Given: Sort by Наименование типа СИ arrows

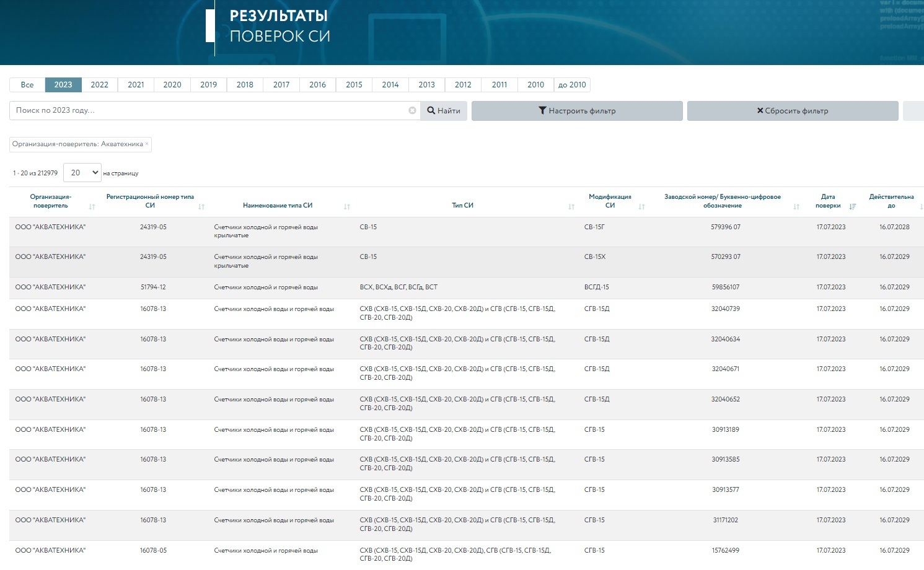Looking at the screenshot, I should tap(347, 206).
